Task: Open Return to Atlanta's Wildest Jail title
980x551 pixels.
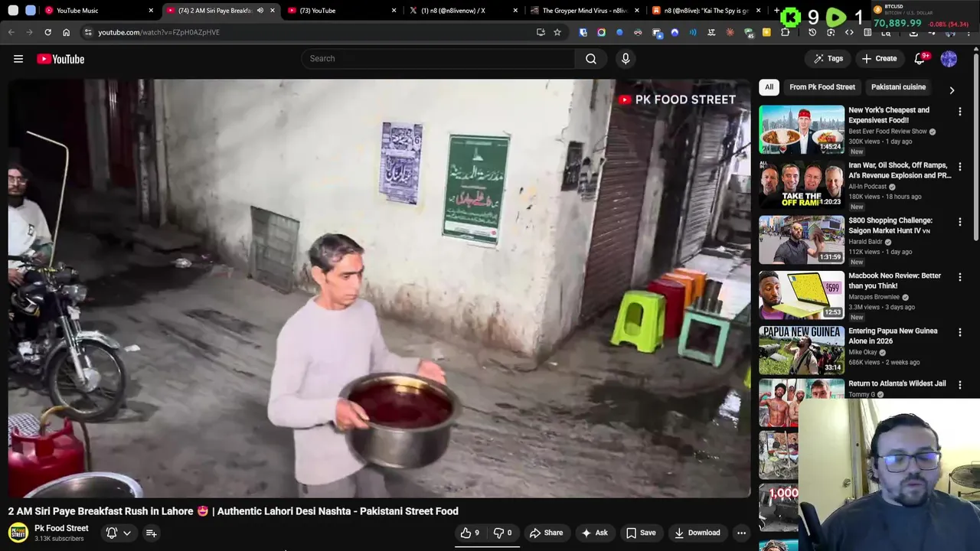Action: click(897, 383)
